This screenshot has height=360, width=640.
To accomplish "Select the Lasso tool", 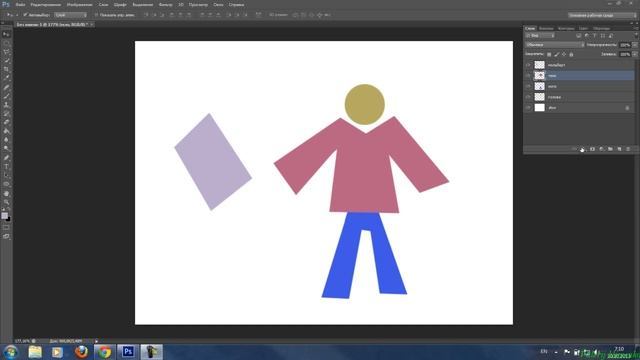I will click(6, 52).
